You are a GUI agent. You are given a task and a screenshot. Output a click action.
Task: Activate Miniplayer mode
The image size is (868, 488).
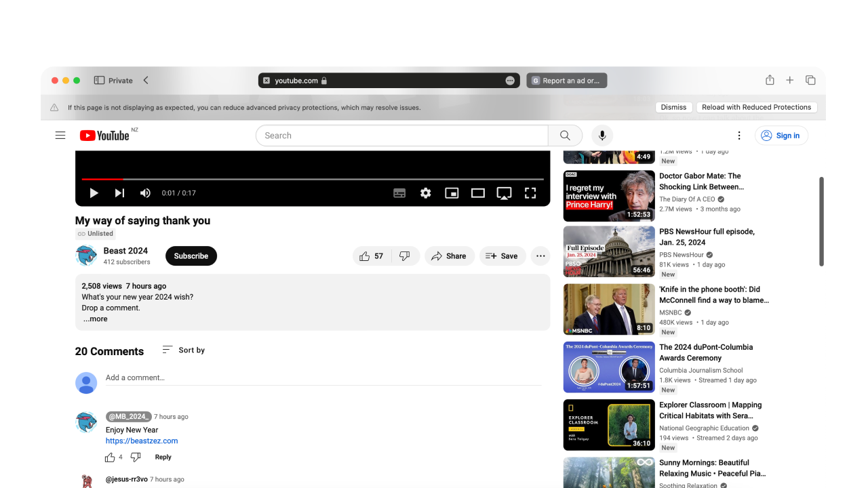452,192
